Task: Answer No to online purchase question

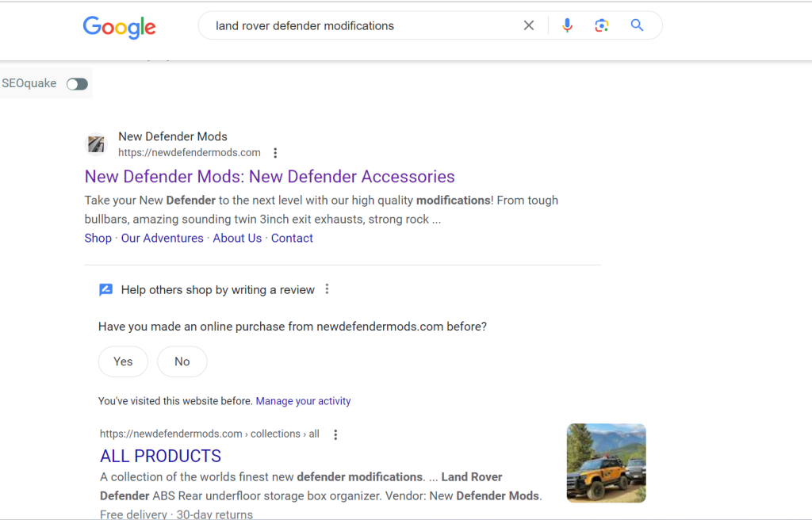Action: click(182, 361)
